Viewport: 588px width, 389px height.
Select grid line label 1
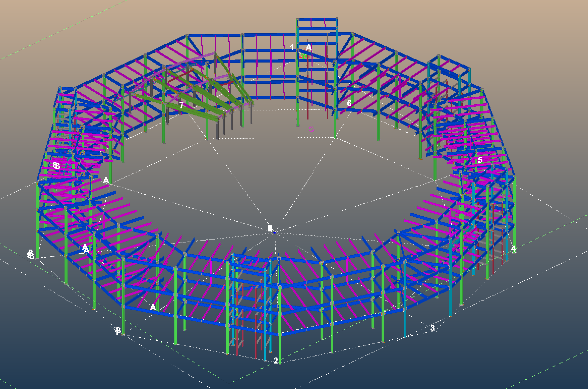292,46
